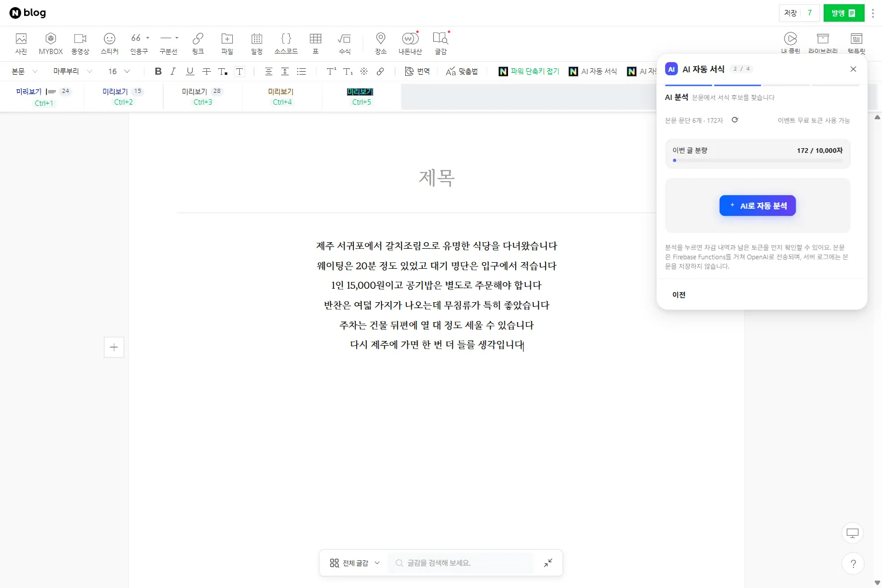Insert a photo with the 사진 icon
Image resolution: width=882 pixels, height=588 pixels.
[x=21, y=44]
